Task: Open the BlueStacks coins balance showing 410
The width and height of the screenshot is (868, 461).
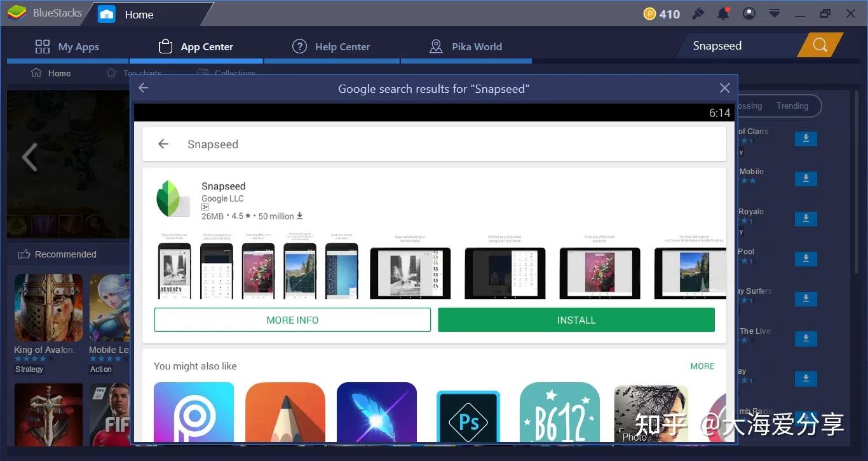Action: pos(661,14)
